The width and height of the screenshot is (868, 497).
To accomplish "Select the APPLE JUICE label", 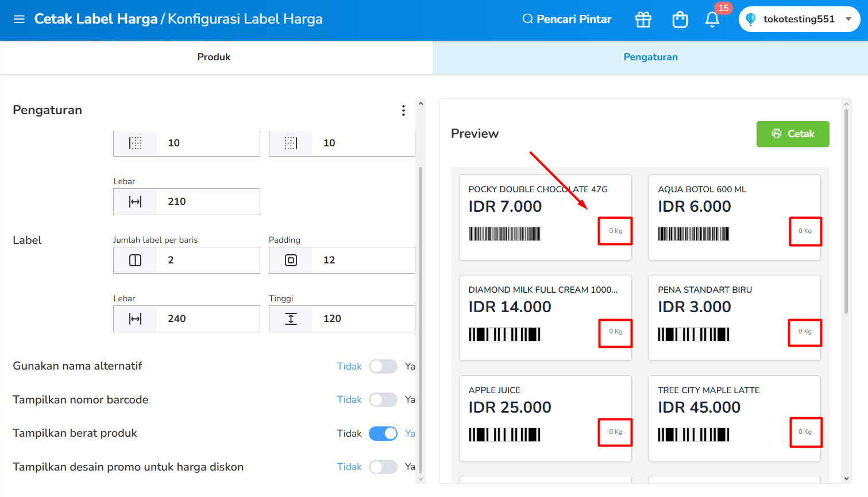I will pyautogui.click(x=546, y=418).
